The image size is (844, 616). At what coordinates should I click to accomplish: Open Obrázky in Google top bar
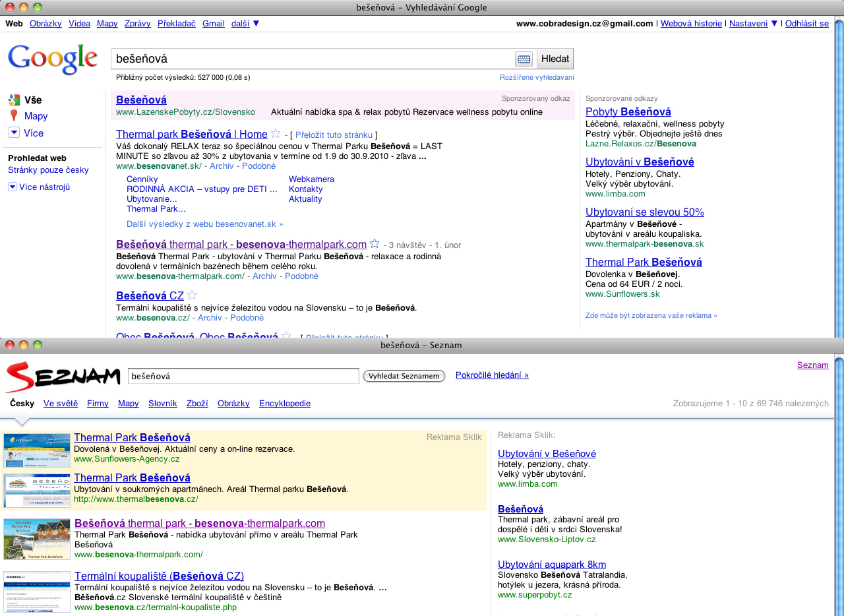45,23
